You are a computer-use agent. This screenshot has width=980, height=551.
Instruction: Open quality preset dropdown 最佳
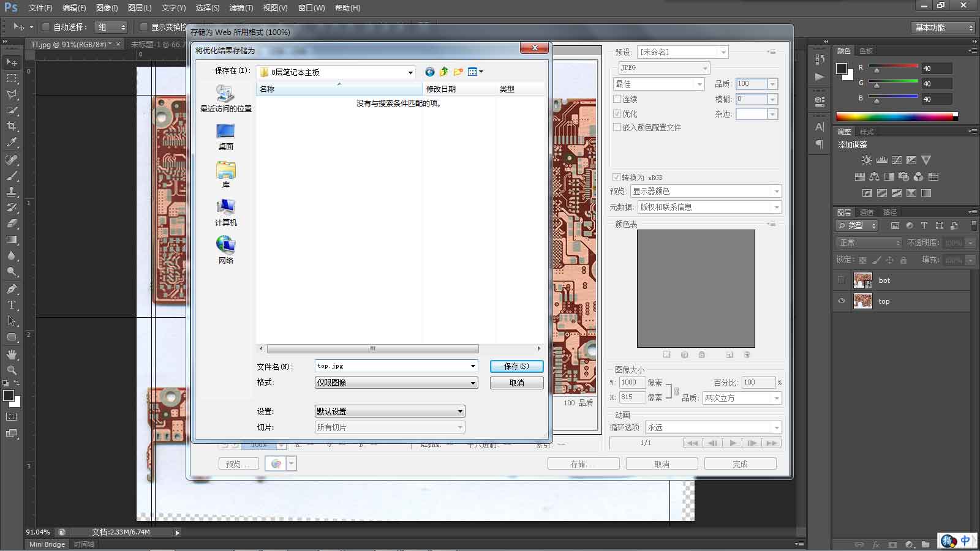(x=659, y=84)
